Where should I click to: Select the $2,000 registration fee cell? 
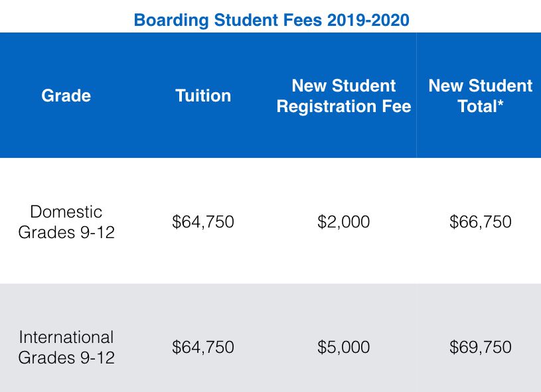coord(343,222)
